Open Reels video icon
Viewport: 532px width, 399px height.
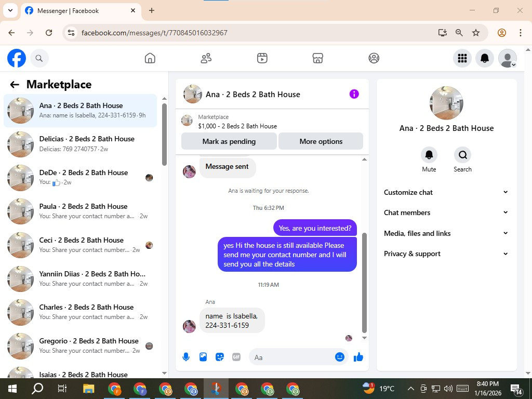(262, 58)
